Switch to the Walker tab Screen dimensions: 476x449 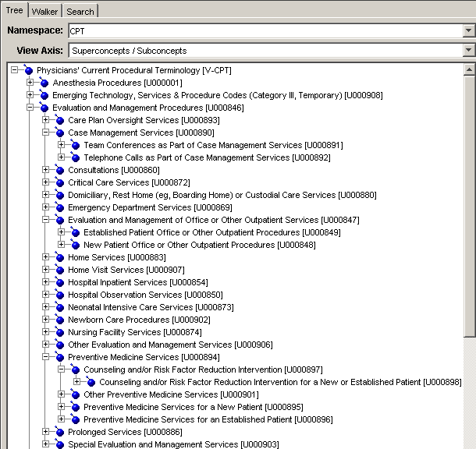coord(44,12)
